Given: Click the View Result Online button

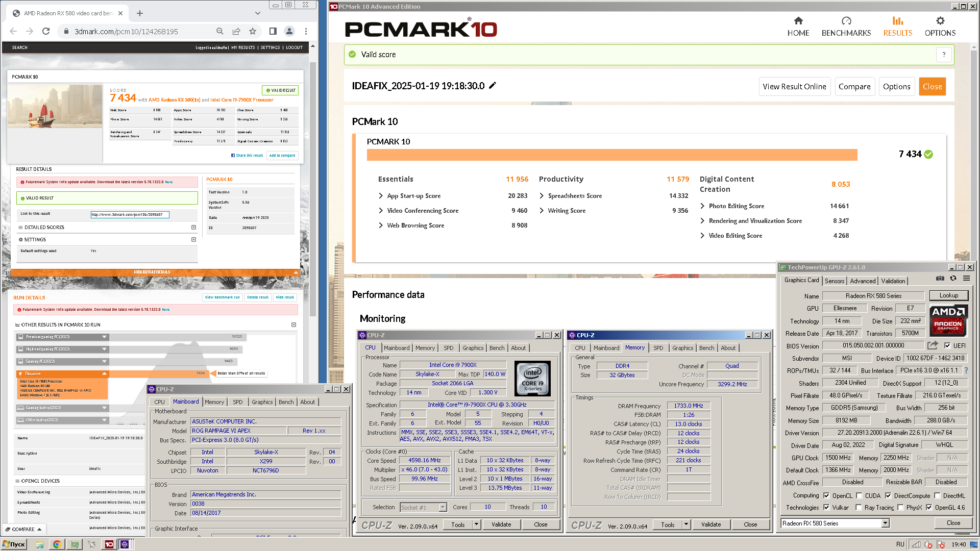Looking at the screenshot, I should pos(794,87).
